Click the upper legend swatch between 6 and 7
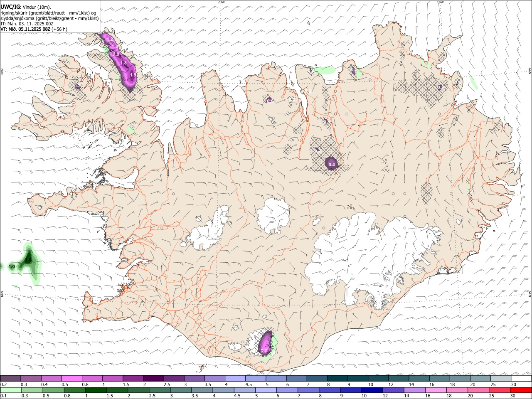 click(x=296, y=378)
